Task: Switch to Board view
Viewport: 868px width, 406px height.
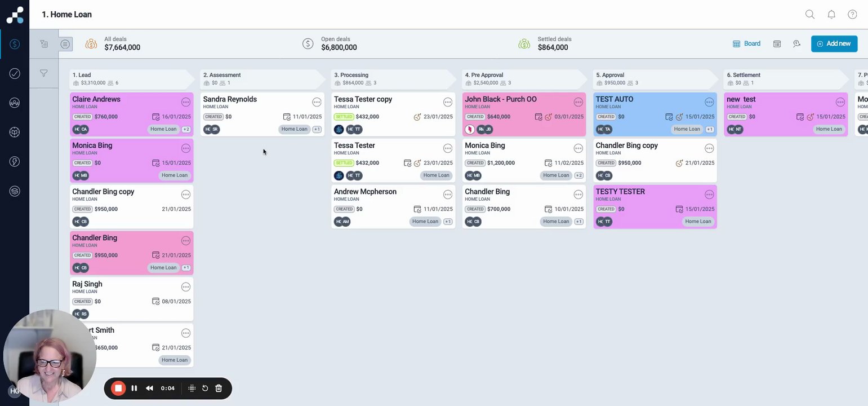Action: [x=746, y=43]
